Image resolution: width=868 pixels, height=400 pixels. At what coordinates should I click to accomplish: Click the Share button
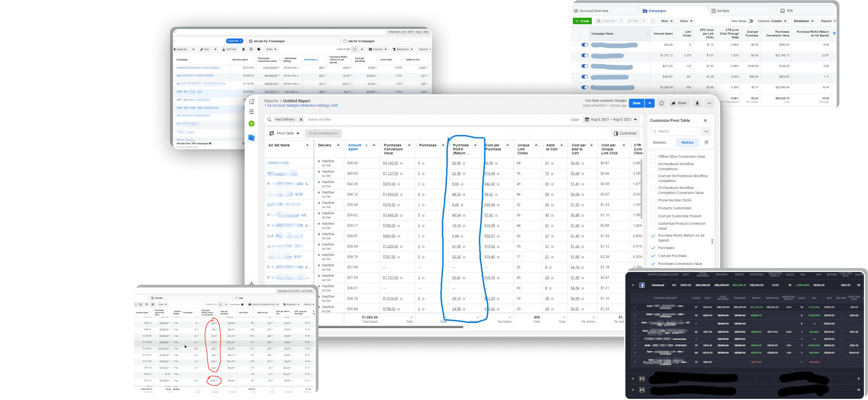click(679, 103)
